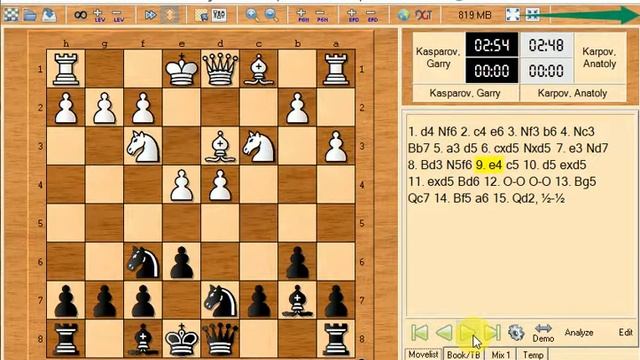Image resolution: width=640 pixels, height=360 pixels.
Task: Decrease engine level with minus LEV icon
Action: [118, 16]
